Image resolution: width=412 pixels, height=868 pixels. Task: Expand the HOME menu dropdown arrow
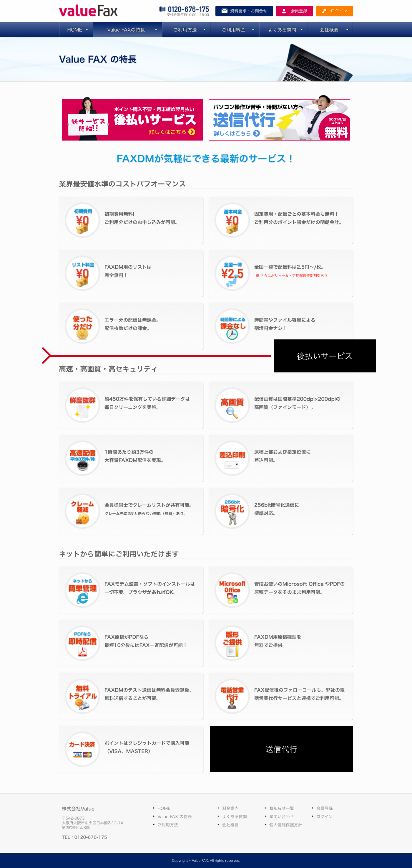87,30
